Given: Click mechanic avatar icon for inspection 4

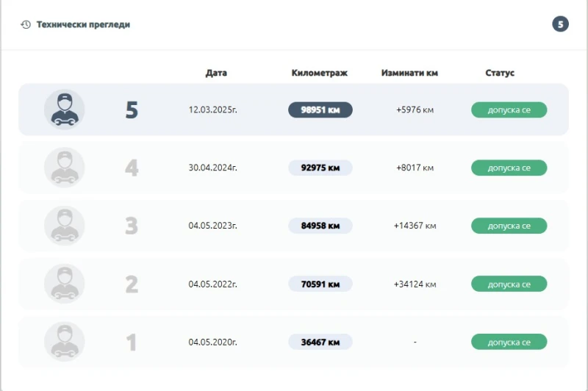Looking at the screenshot, I should coord(64,168).
